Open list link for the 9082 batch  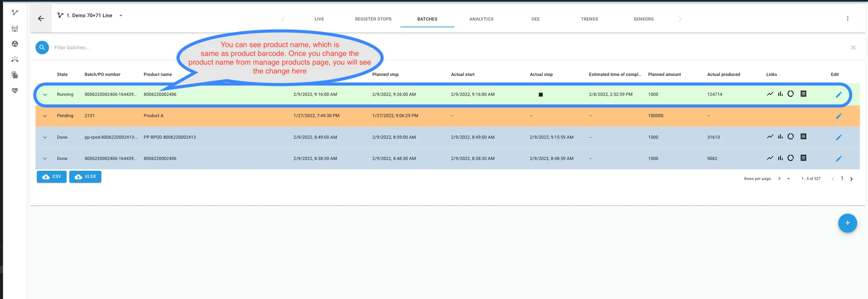[803, 158]
